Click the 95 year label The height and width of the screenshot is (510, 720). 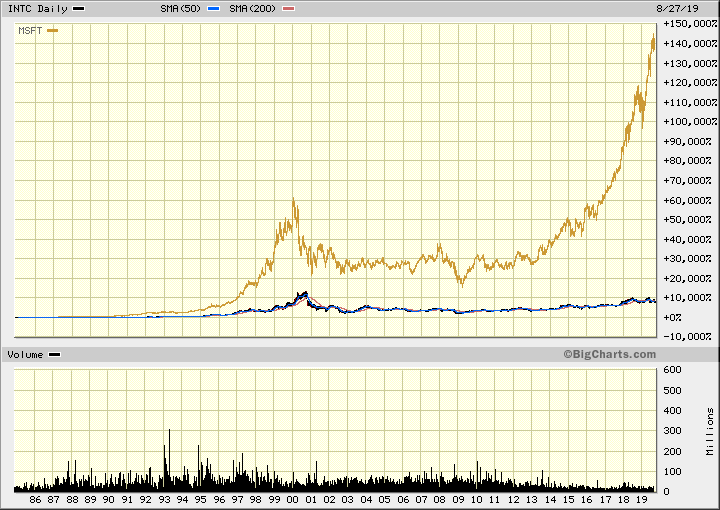pos(201,500)
